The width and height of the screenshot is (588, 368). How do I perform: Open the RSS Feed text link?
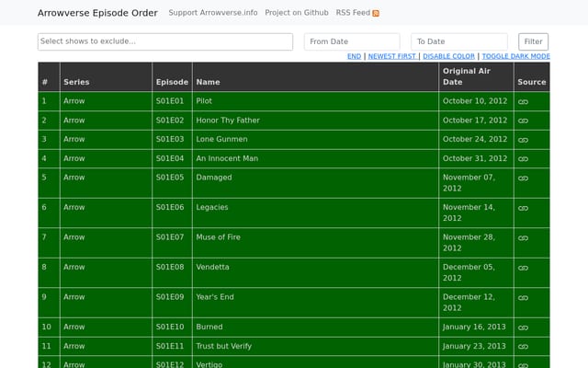[353, 13]
